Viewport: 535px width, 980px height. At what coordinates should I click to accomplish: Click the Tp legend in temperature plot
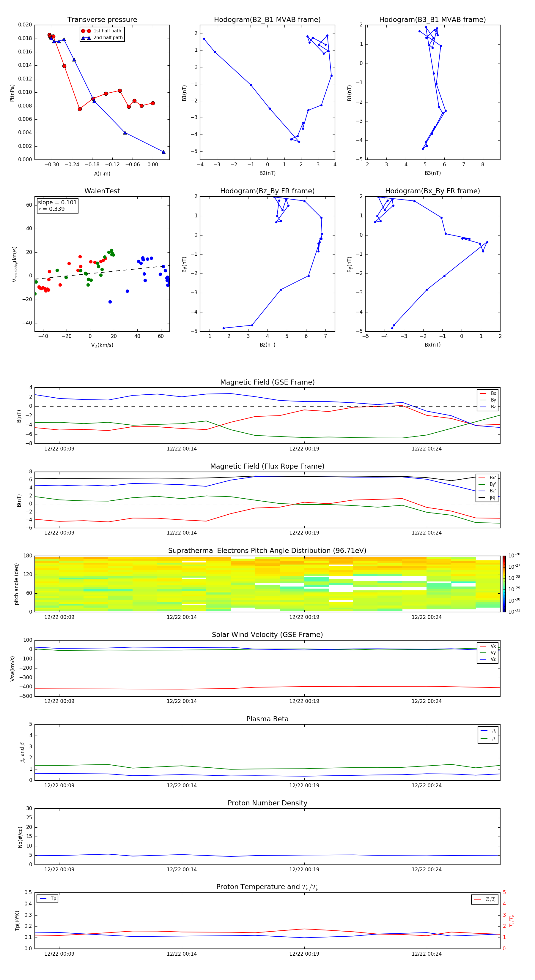point(48,899)
